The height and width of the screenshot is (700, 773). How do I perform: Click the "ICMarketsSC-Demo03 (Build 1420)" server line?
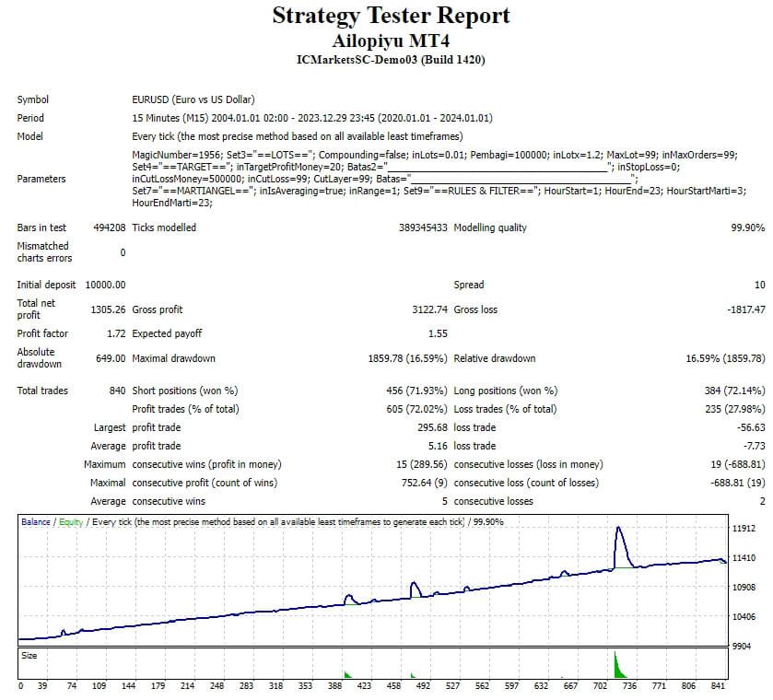tap(391, 60)
